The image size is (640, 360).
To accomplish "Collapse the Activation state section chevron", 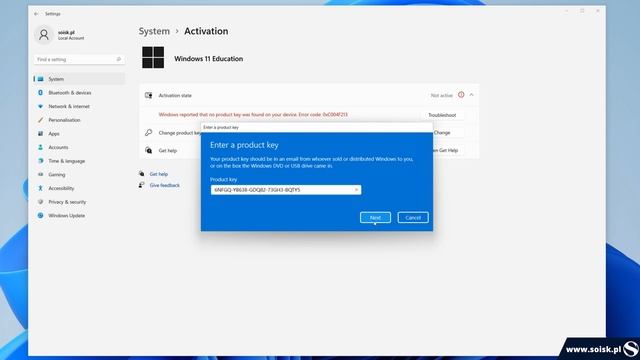I will point(471,95).
